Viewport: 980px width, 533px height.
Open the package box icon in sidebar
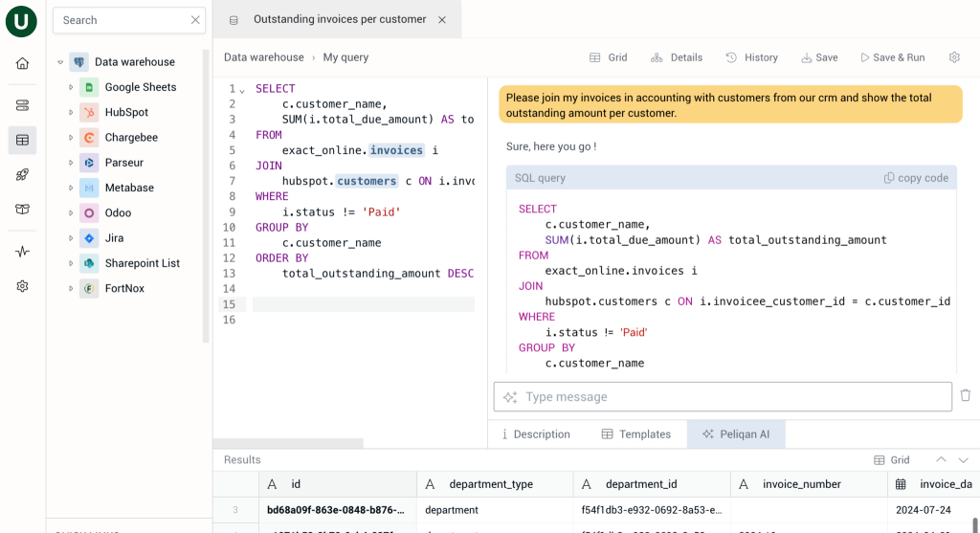click(23, 209)
